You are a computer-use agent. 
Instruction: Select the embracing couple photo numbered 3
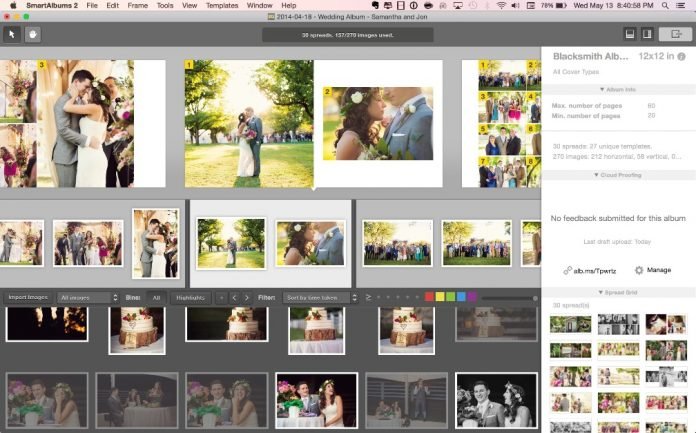(86, 123)
